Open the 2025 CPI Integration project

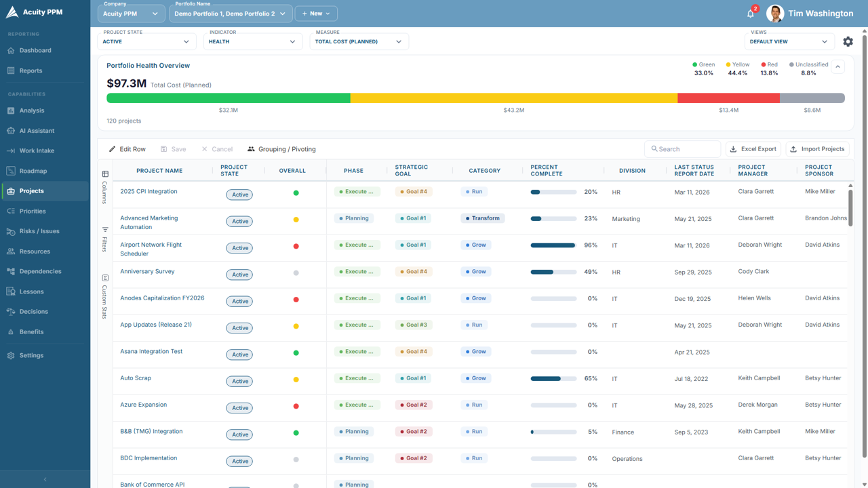point(149,191)
